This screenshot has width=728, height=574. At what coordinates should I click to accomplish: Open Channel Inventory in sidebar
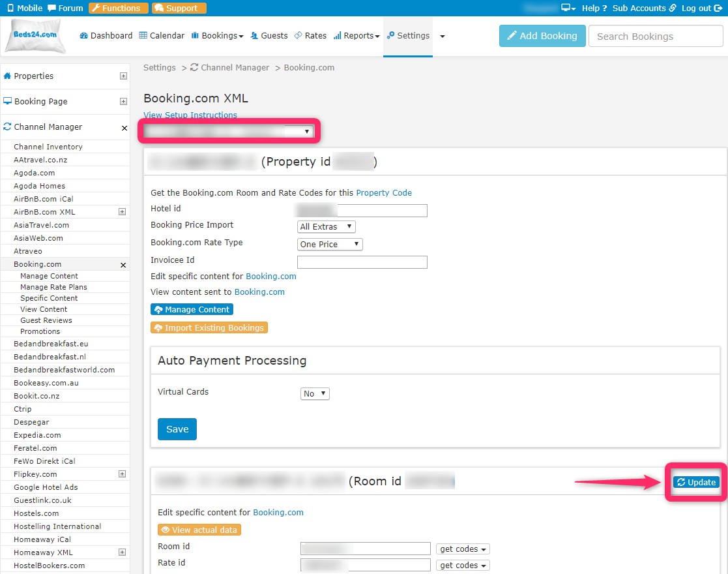(48, 147)
